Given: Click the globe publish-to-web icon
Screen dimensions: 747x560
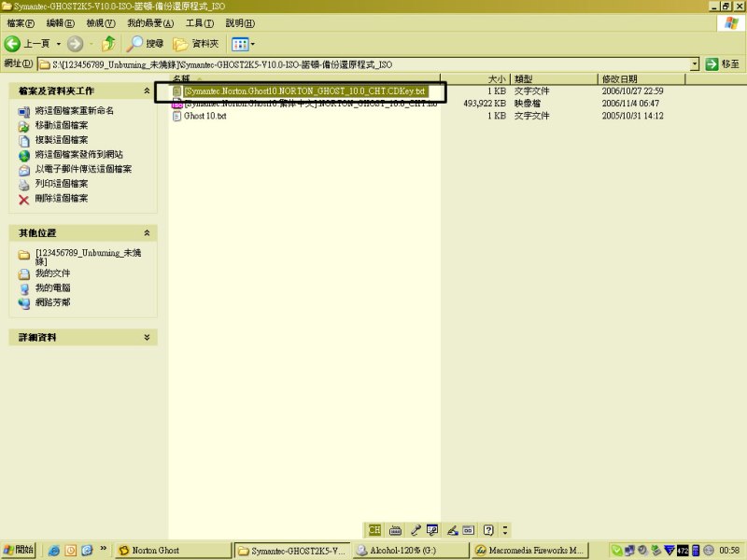Looking at the screenshot, I should point(24,156).
